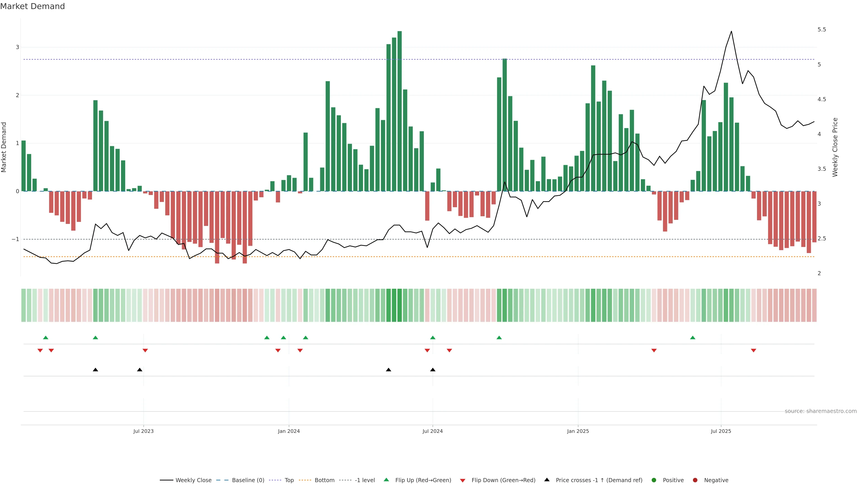Click the last red flip-down marker
Image resolution: width=868 pixels, height=488 pixels.
753,350
